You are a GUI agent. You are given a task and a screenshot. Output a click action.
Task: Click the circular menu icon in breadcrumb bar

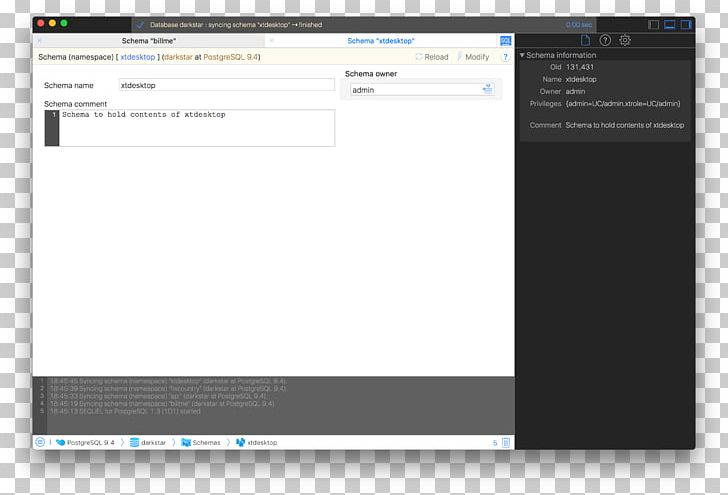point(40,442)
